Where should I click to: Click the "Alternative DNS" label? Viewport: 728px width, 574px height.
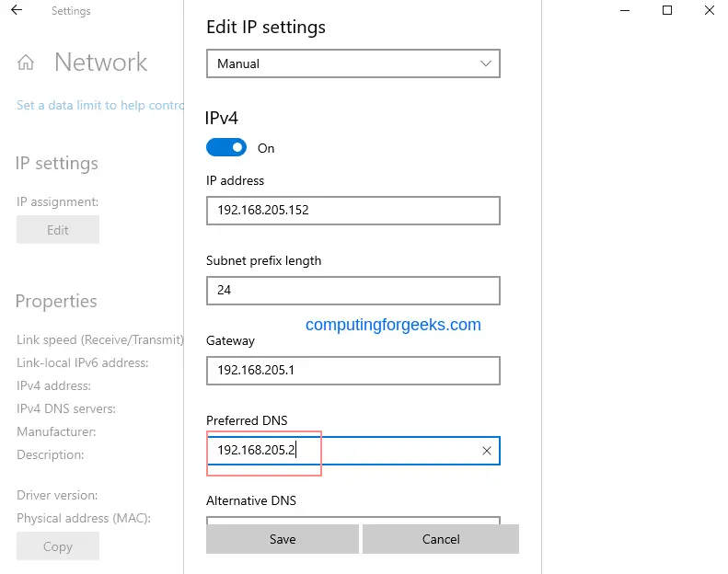pyautogui.click(x=251, y=500)
